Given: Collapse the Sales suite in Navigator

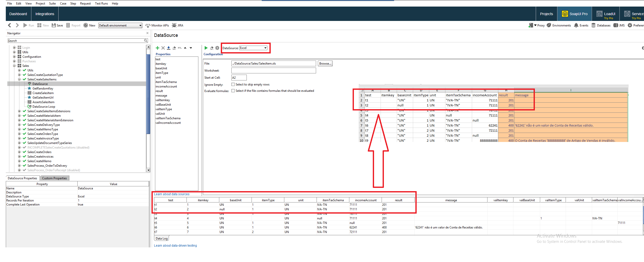Looking at the screenshot, I should coord(14,66).
